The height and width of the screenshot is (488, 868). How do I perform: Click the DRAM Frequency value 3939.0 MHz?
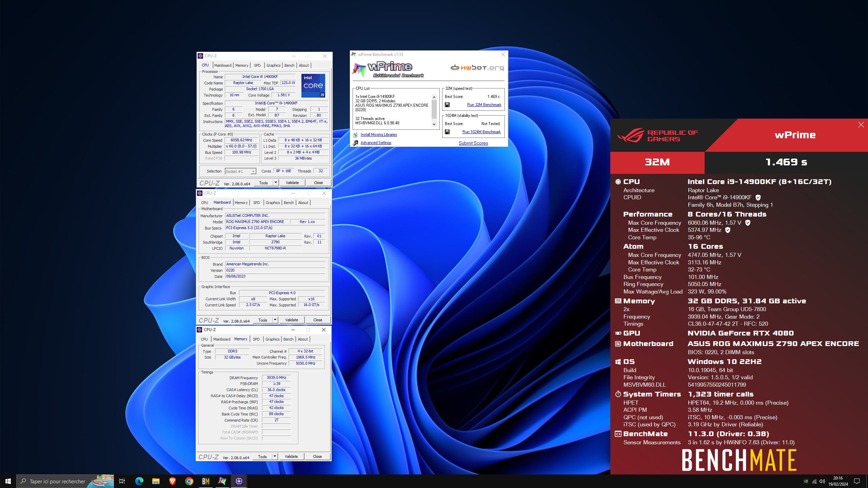point(276,378)
